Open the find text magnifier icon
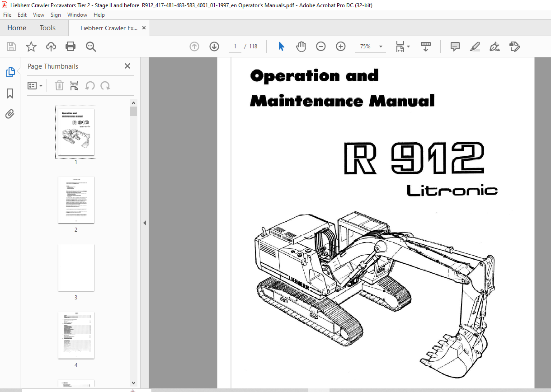 (91, 47)
